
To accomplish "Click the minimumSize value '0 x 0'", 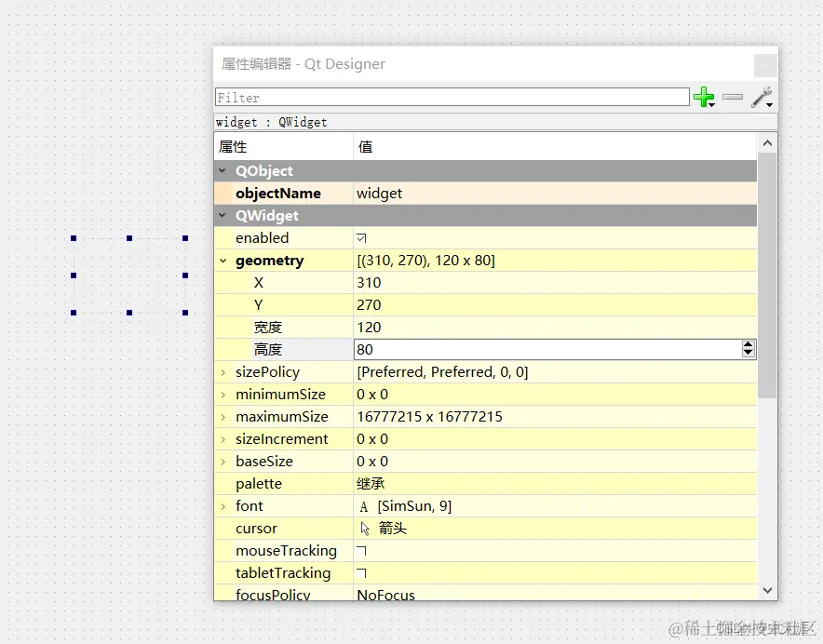I will tap(372, 395).
